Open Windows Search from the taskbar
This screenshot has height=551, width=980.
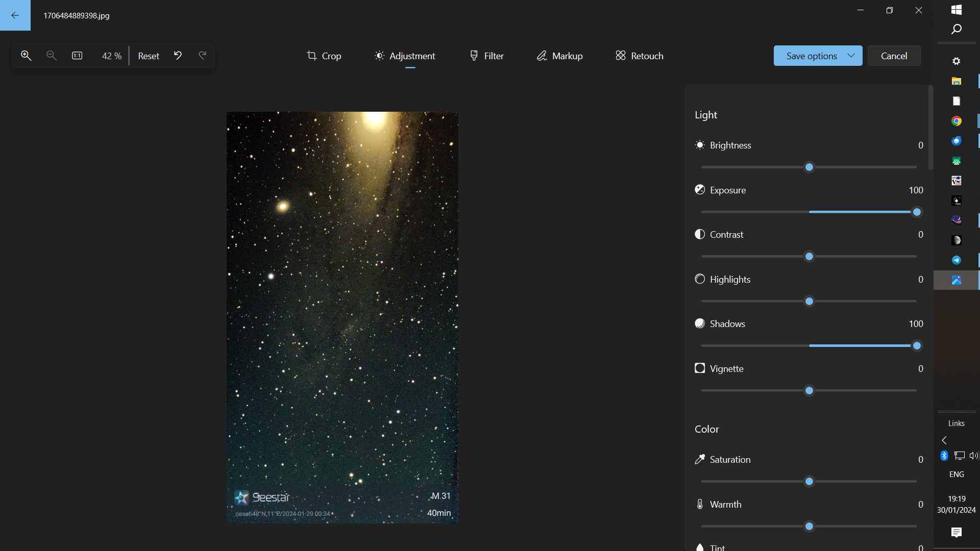(x=957, y=29)
